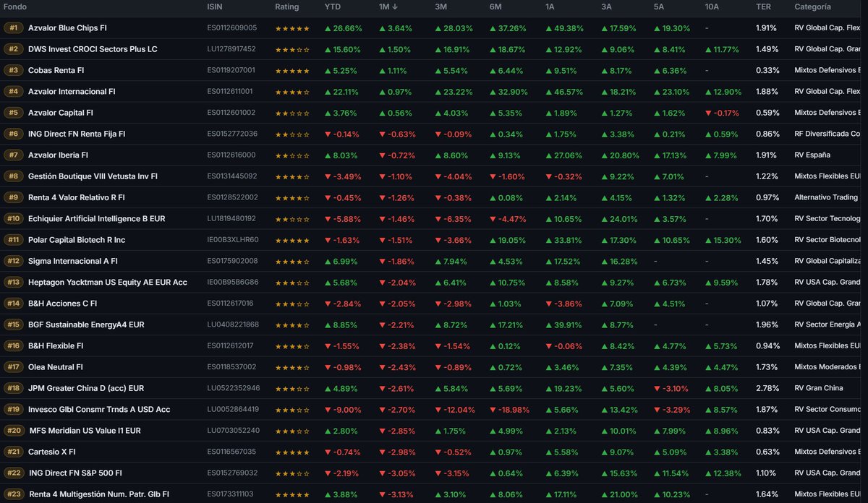This screenshot has height=503, width=868.
Task: Open the Azvalor Internacional FI fund
Action: click(72, 92)
